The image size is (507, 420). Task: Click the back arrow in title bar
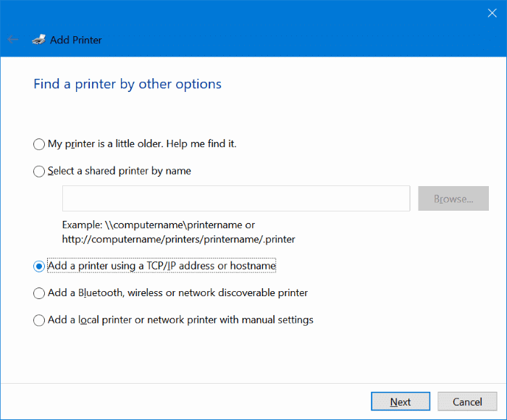point(13,40)
